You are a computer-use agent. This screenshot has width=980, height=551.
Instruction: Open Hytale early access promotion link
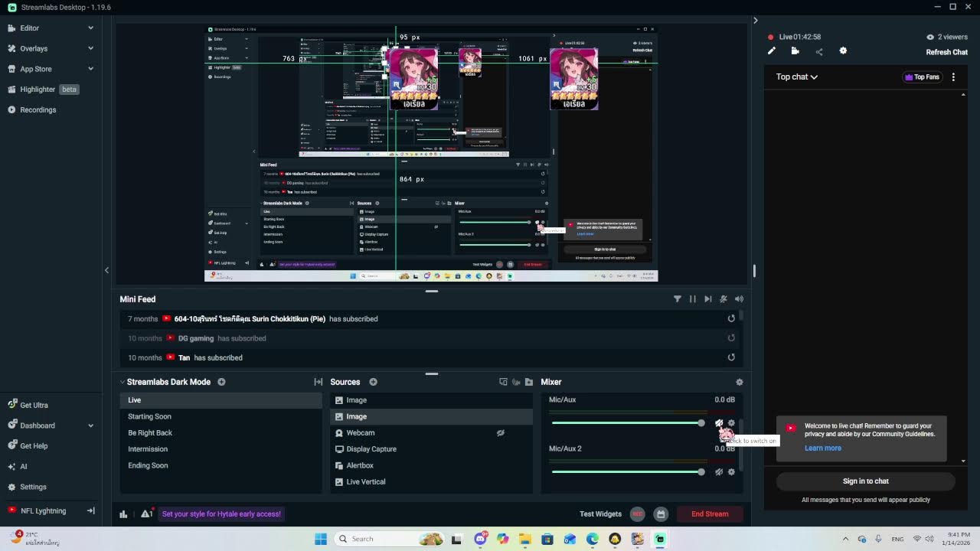point(221,514)
